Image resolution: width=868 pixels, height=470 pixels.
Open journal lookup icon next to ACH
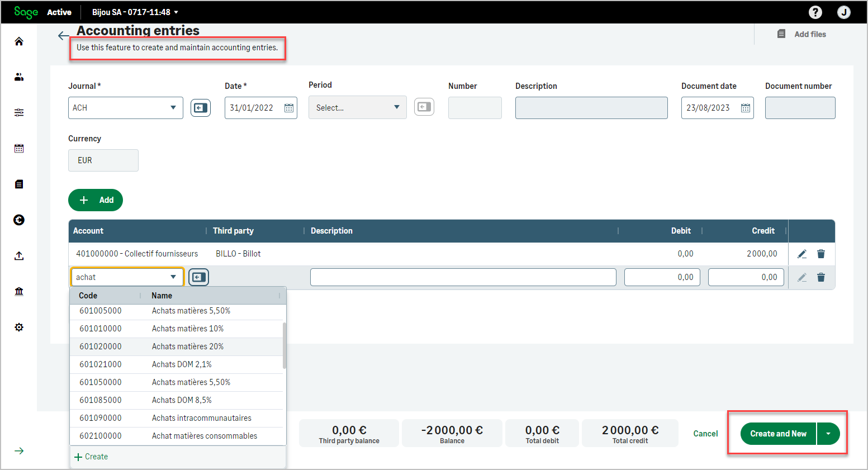[201, 108]
